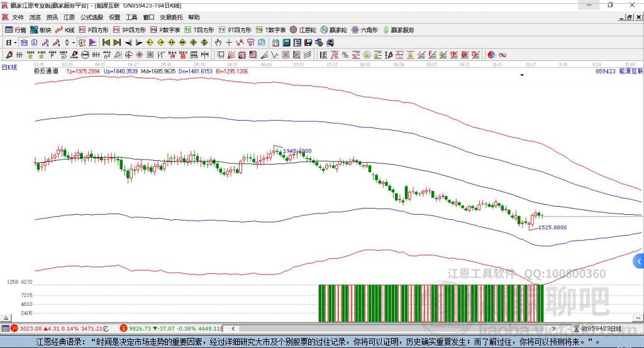Viewport: 644px width, 348px height.
Task: Open the small black chart dropdown triangle
Action: (x=522, y=75)
